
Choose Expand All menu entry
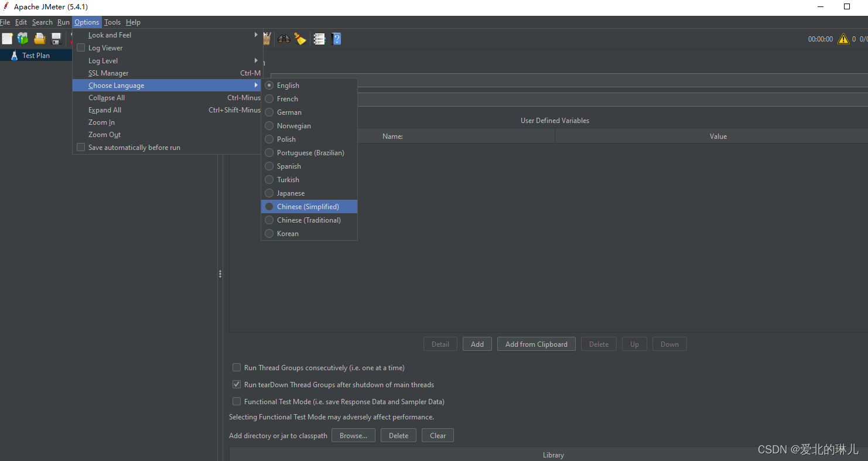coord(168,110)
